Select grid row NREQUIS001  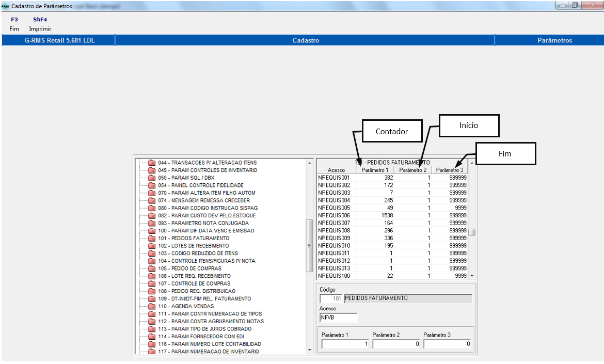[392, 178]
